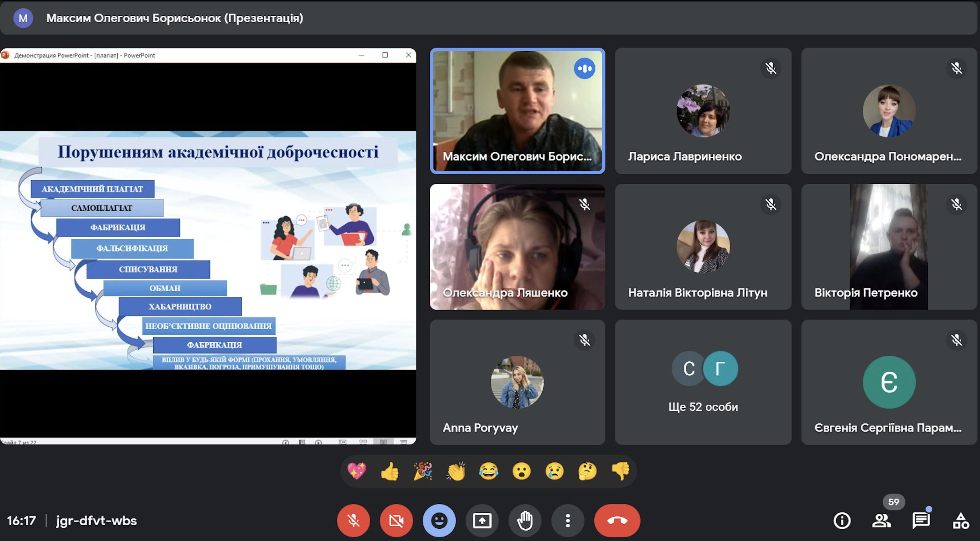Select the Лариса Лавриненко video tile
The height and width of the screenshot is (541, 980).
(x=703, y=111)
